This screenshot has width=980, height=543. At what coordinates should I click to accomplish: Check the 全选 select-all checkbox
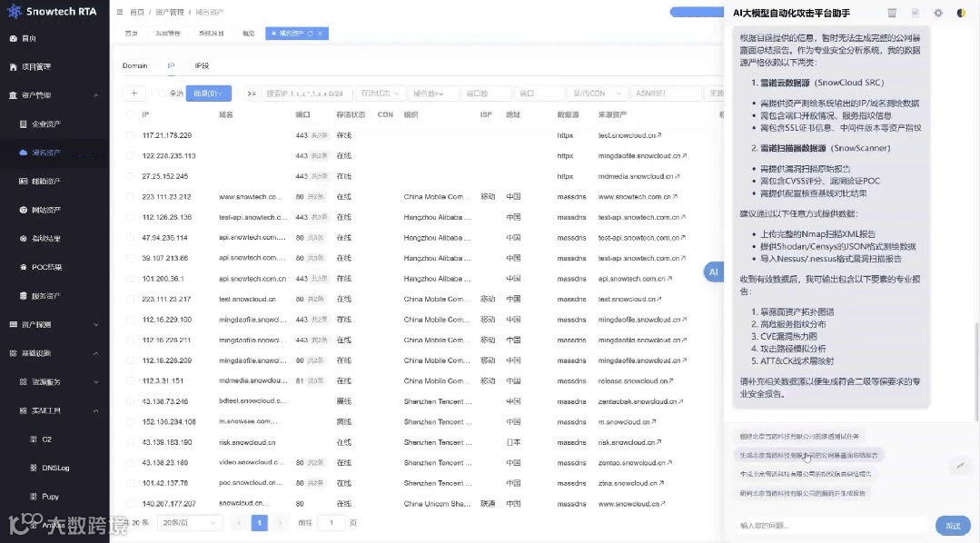pyautogui.click(x=162, y=94)
